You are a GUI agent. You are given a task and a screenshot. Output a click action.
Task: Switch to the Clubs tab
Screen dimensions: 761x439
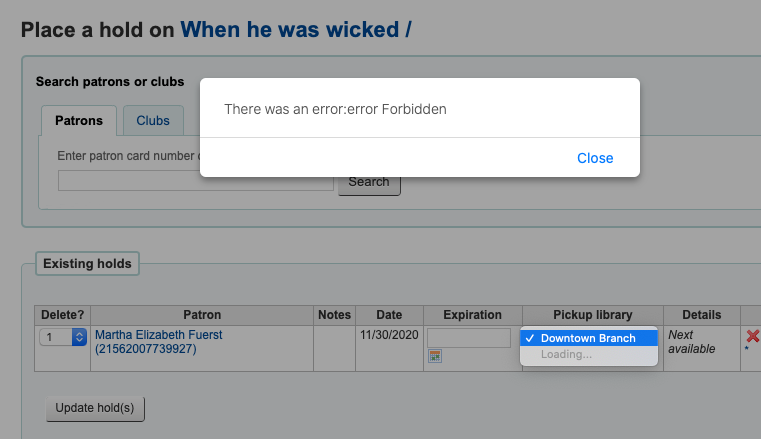[153, 121]
